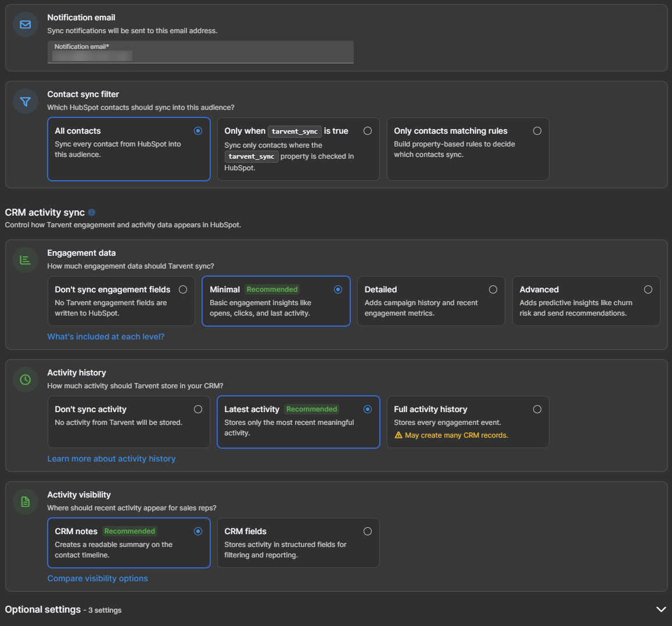Select Only when tarvent_sync is true radio

(368, 131)
